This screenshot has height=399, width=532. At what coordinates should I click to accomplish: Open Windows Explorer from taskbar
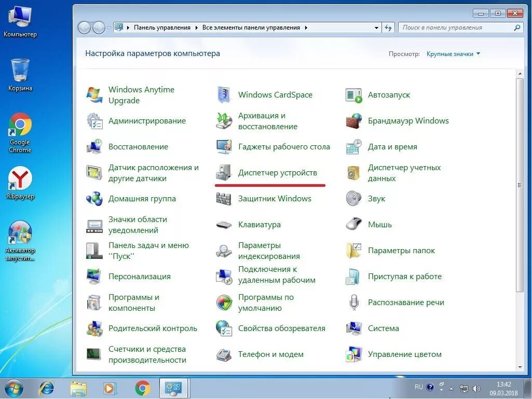point(78,389)
